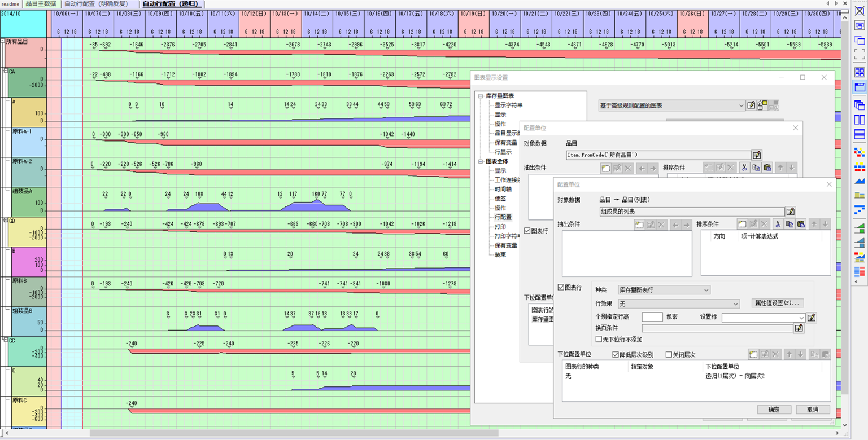Click yellow configuration icon beside 基于高级规则配置的图表

(x=762, y=105)
